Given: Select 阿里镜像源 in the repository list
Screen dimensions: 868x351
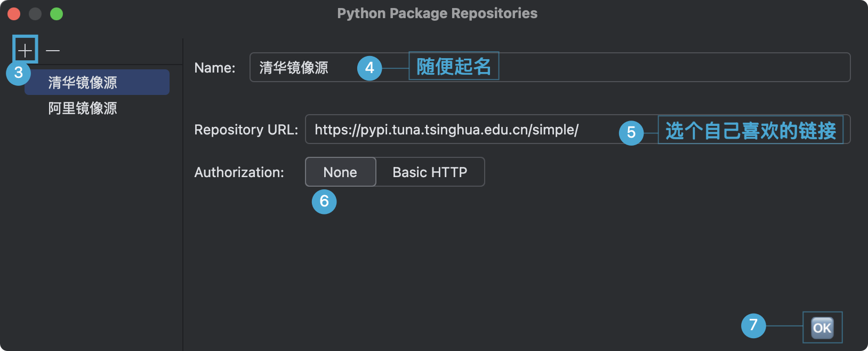Looking at the screenshot, I should 83,108.
